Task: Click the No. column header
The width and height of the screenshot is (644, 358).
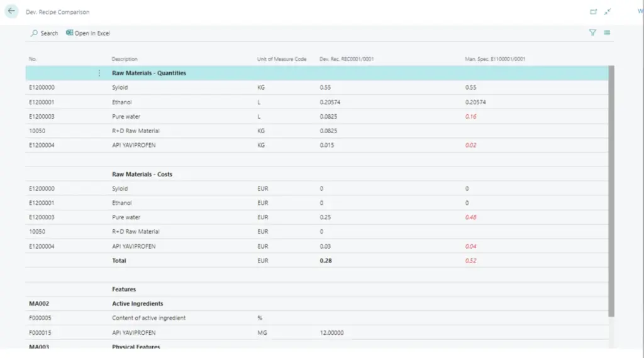Action: click(x=33, y=59)
